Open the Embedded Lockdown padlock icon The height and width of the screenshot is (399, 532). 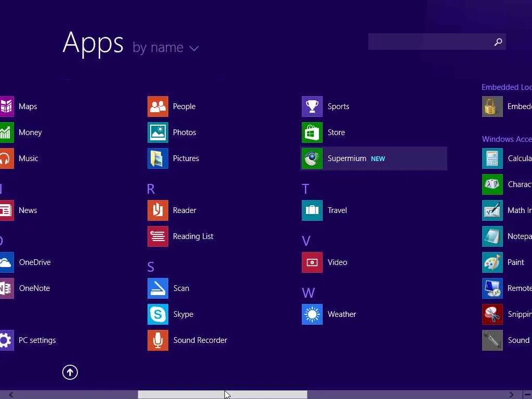coord(493,107)
